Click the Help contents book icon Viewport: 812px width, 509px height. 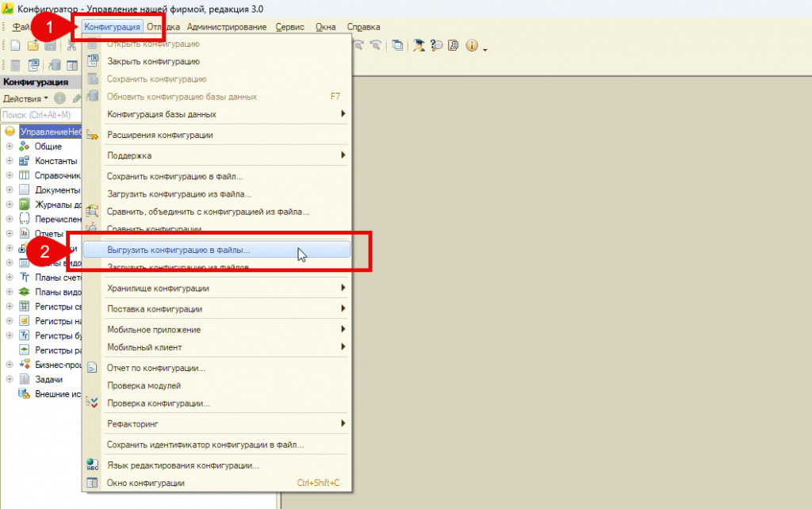pos(453,45)
